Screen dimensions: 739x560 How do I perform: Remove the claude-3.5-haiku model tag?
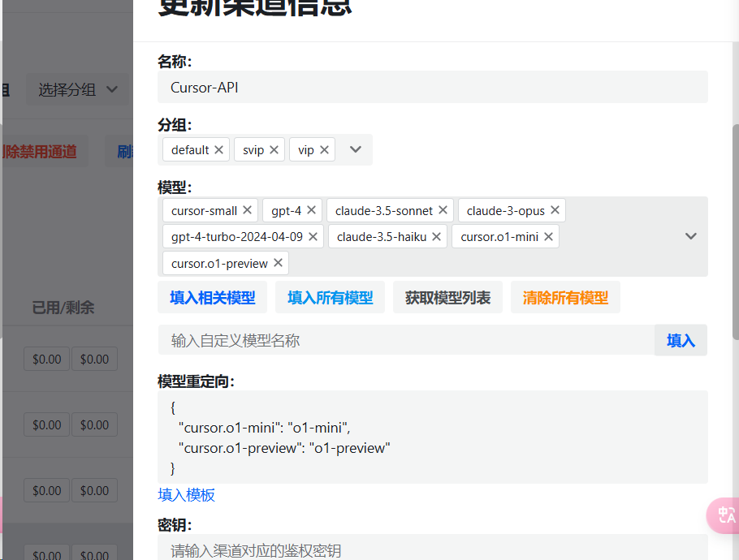[436, 236]
